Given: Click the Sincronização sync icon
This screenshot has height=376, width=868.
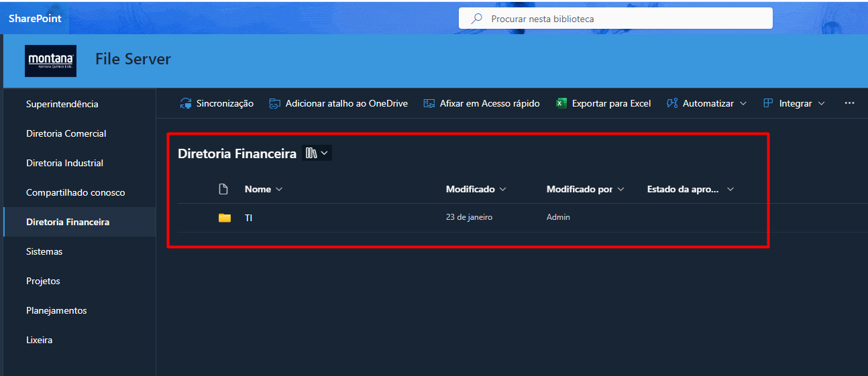Looking at the screenshot, I should click(186, 103).
